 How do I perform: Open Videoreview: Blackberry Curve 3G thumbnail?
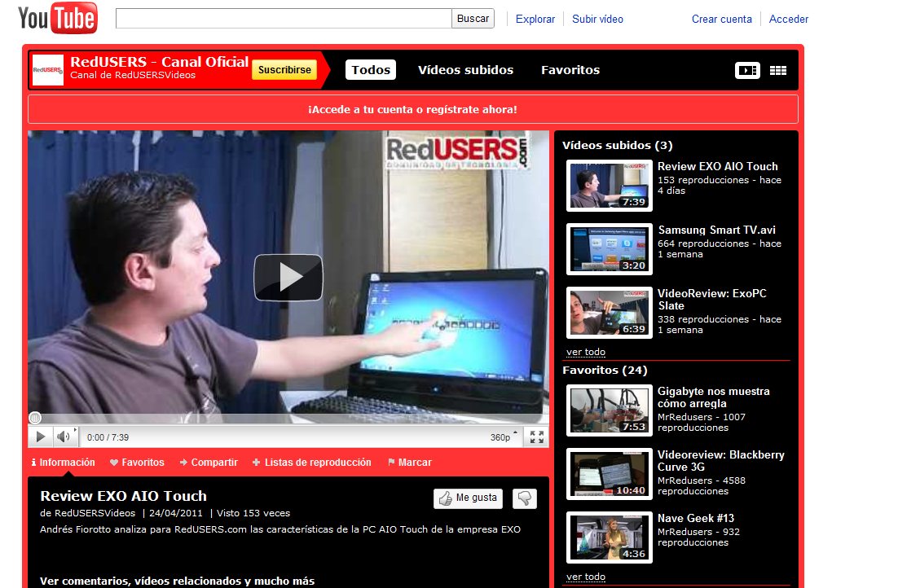point(610,474)
